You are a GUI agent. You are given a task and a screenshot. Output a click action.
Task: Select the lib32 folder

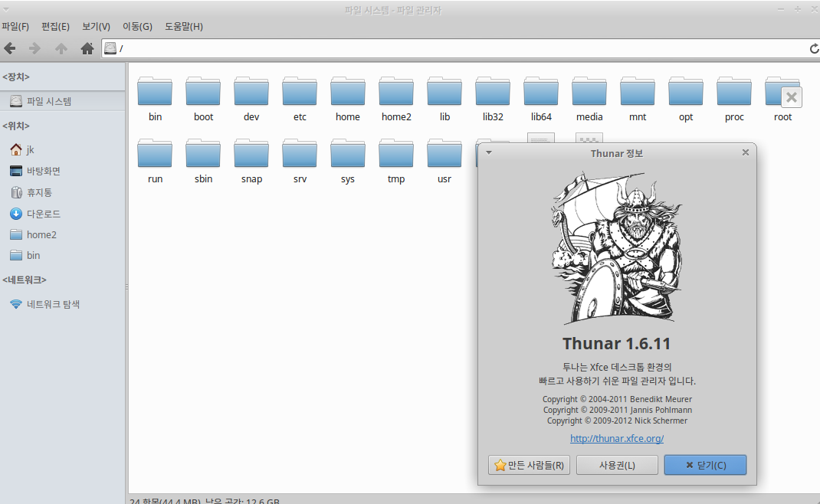(x=493, y=100)
